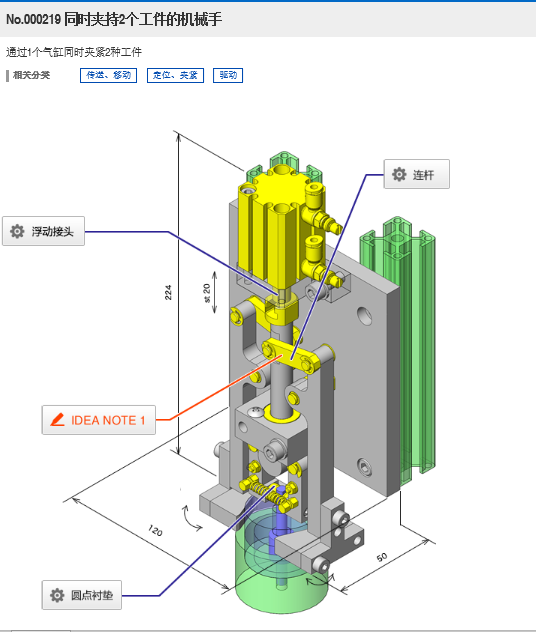Viewport: 536px width, 632px height.
Task: Open the 驱动 category tag
Action: click(228, 75)
